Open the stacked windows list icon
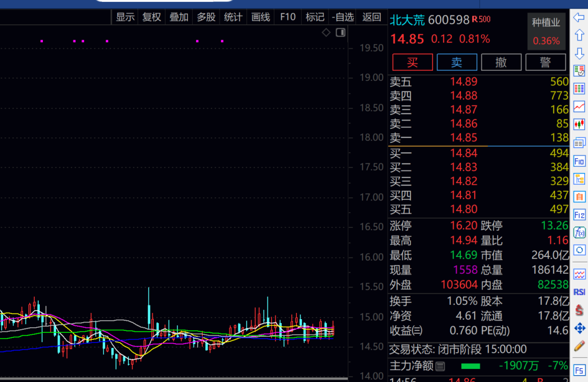The image size is (588, 382). click(x=579, y=142)
